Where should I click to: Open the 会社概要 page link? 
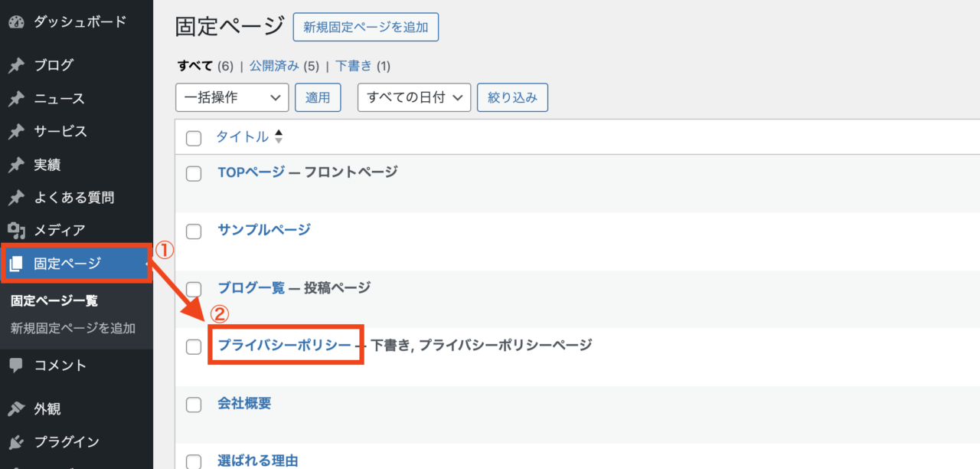(x=244, y=404)
